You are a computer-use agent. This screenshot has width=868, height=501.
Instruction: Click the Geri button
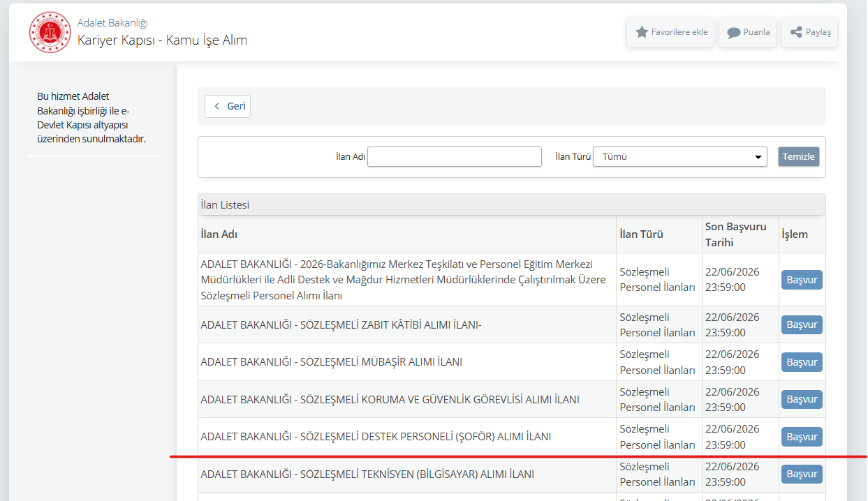click(x=228, y=106)
